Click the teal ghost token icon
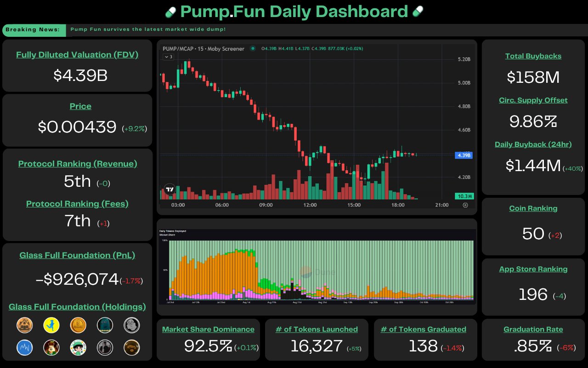Screen dimensions: 588x368 click(105, 325)
